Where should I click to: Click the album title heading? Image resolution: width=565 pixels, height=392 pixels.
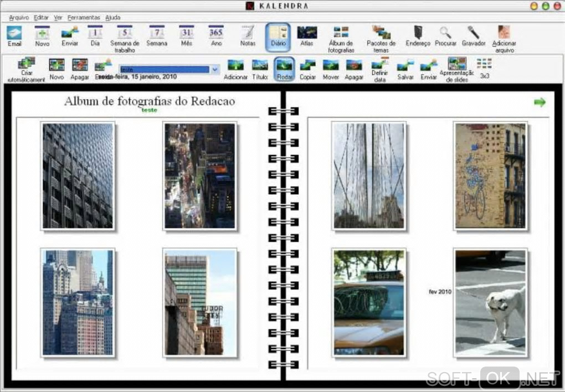pos(150,101)
